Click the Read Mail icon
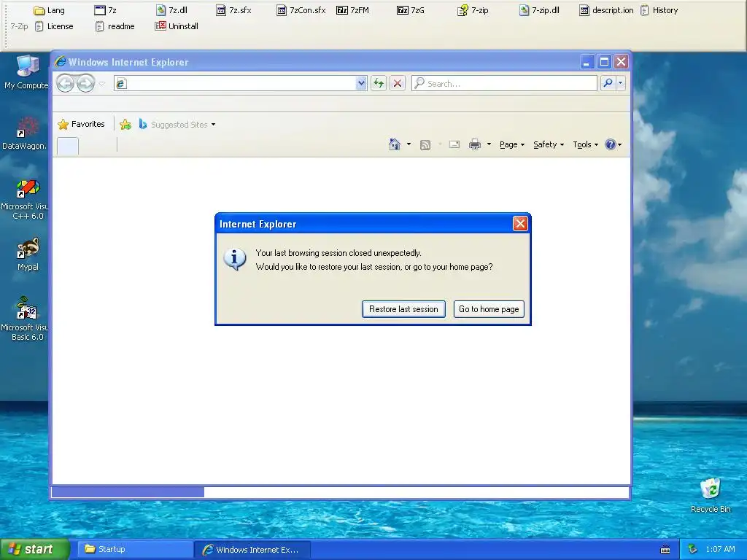 click(454, 144)
